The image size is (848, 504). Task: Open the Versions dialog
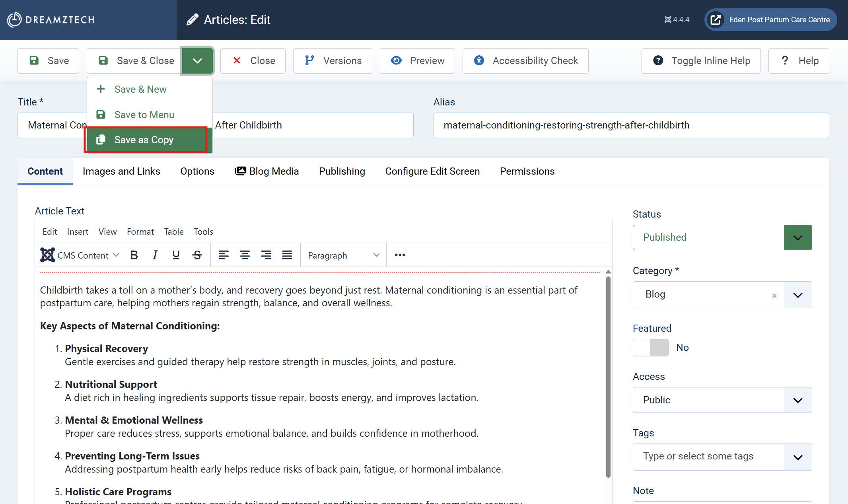[333, 61]
